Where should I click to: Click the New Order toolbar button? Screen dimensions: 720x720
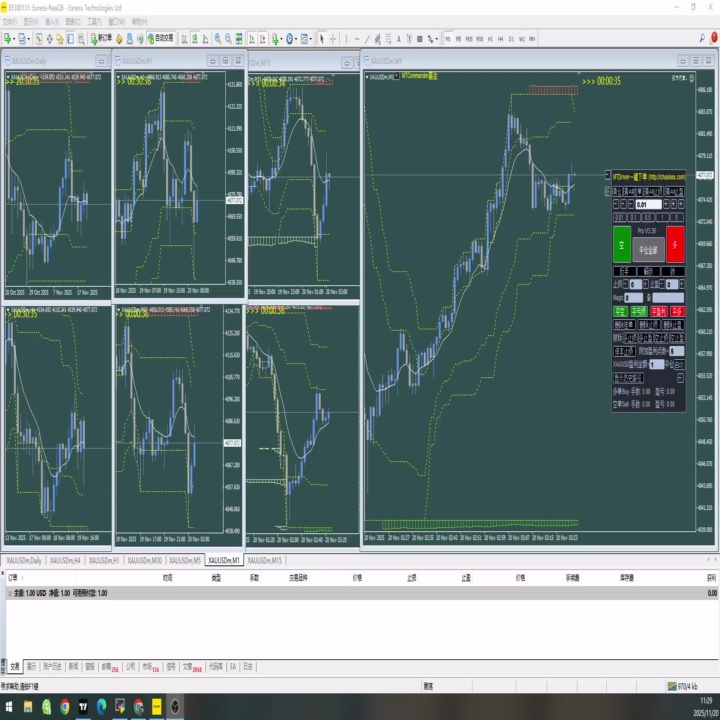click(x=101, y=39)
